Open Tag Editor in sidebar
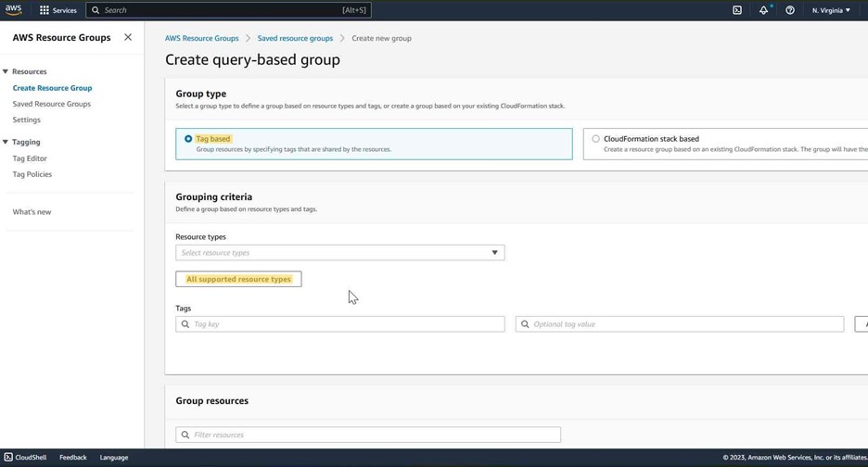The image size is (868, 467). click(30, 158)
